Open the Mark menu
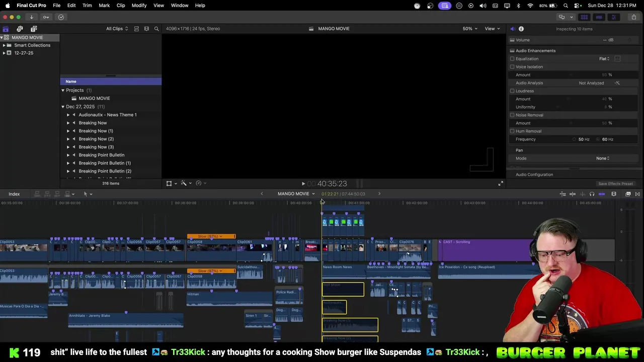Screen dimensions: 644x362 (x=104, y=6)
